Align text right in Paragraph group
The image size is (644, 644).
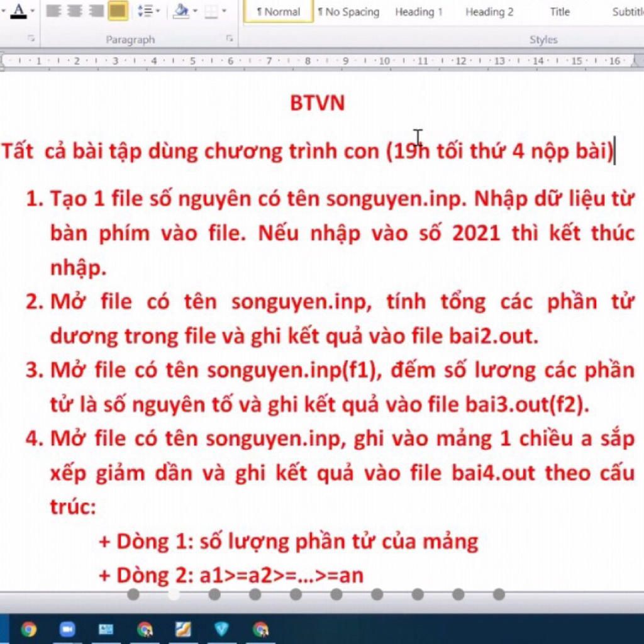tap(96, 11)
